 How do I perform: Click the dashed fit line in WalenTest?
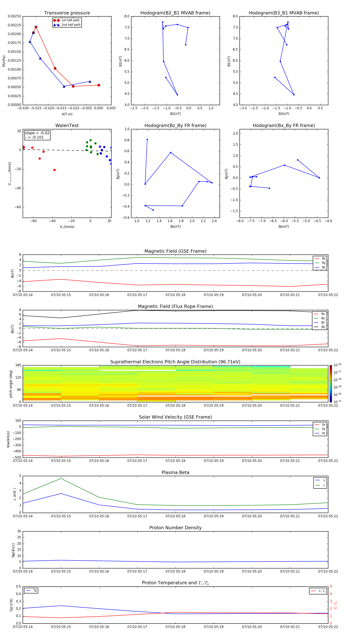67,150
